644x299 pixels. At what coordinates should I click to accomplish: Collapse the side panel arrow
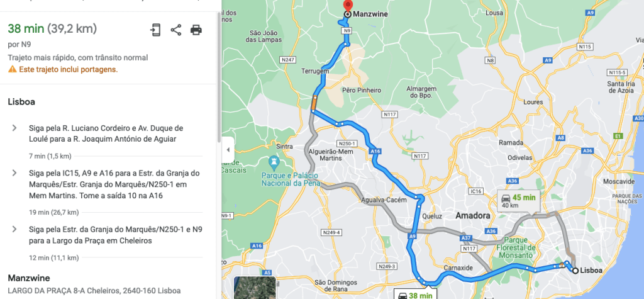[228, 150]
